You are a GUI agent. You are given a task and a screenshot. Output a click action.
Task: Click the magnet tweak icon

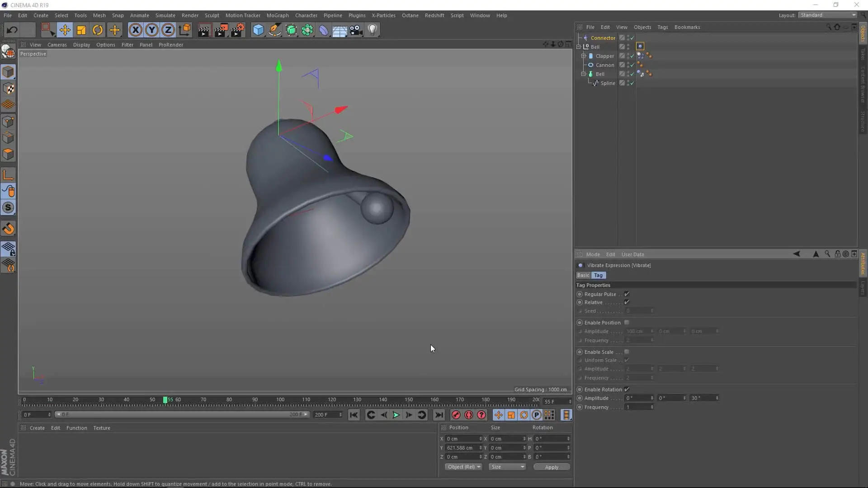click(8, 229)
